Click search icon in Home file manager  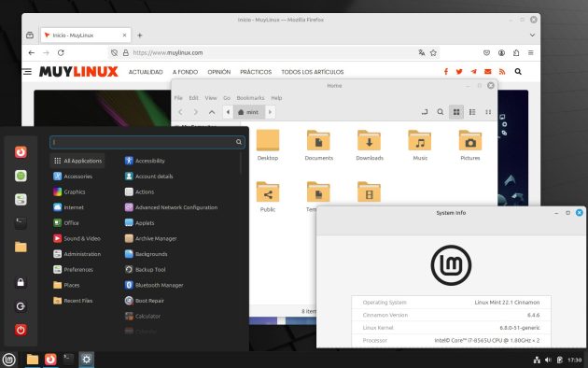coord(441,112)
